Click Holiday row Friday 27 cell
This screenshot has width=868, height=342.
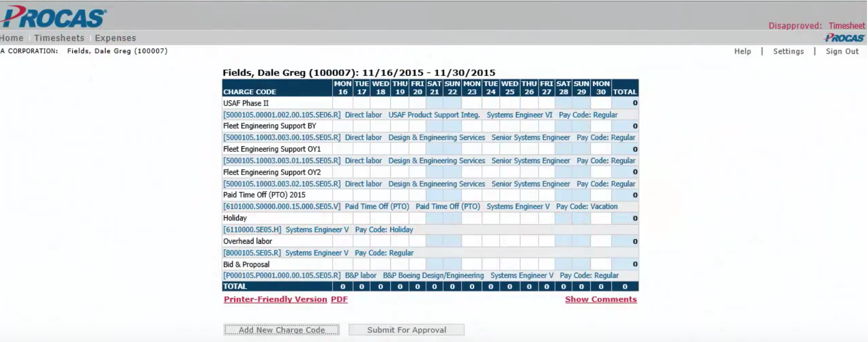[x=547, y=218]
